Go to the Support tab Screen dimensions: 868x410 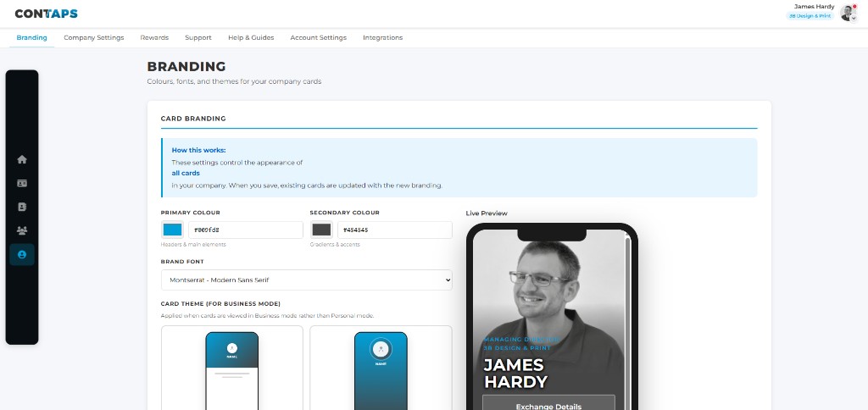pos(198,37)
